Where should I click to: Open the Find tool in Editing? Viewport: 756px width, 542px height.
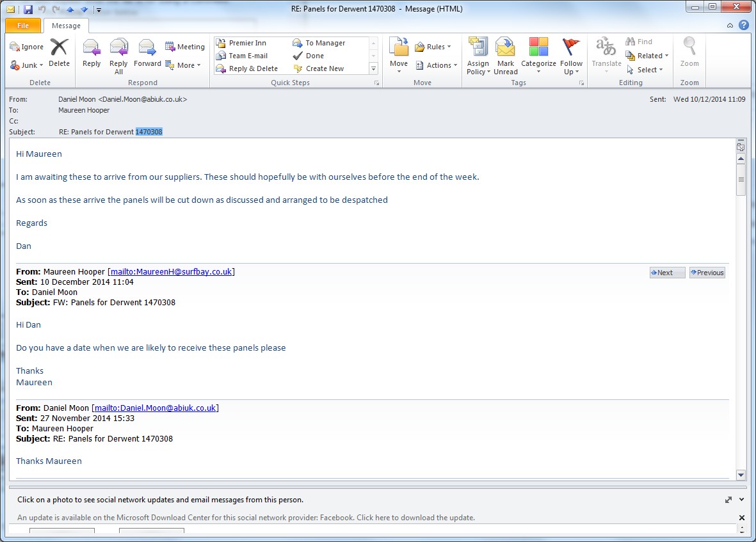coord(639,42)
